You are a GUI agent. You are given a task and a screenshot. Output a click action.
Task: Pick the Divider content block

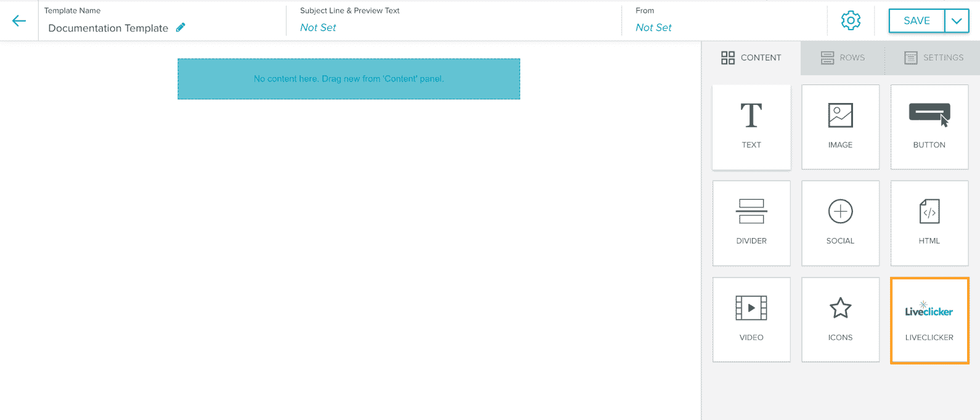[x=751, y=223]
